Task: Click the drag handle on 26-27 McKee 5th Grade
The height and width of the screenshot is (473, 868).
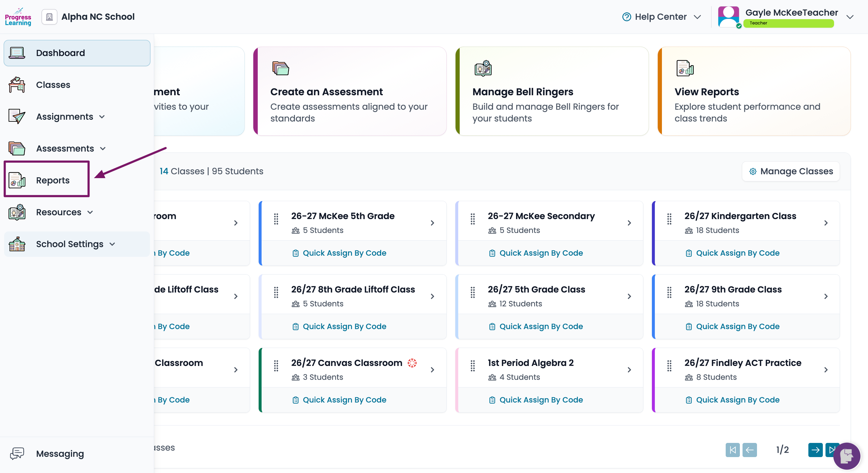Action: (276, 219)
